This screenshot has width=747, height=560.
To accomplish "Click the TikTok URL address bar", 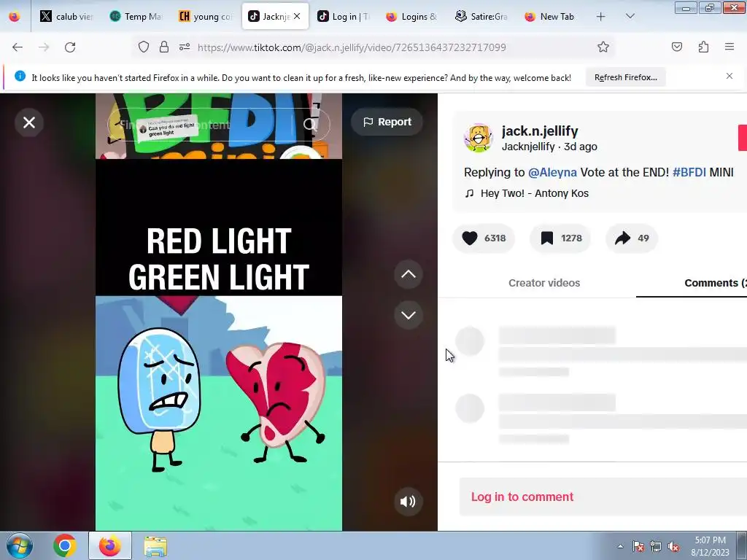I will [x=352, y=47].
